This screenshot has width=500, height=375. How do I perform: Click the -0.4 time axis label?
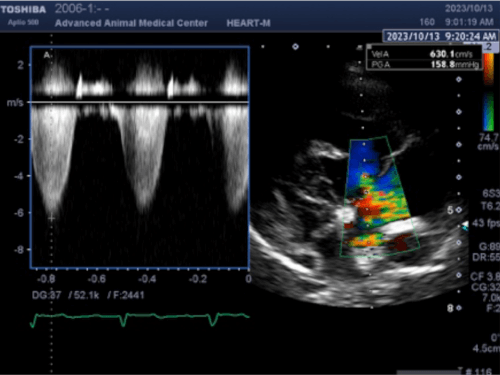point(147,278)
